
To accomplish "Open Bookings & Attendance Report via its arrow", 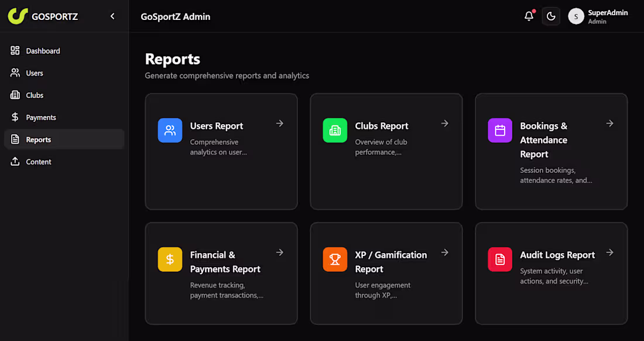I will click(x=609, y=124).
